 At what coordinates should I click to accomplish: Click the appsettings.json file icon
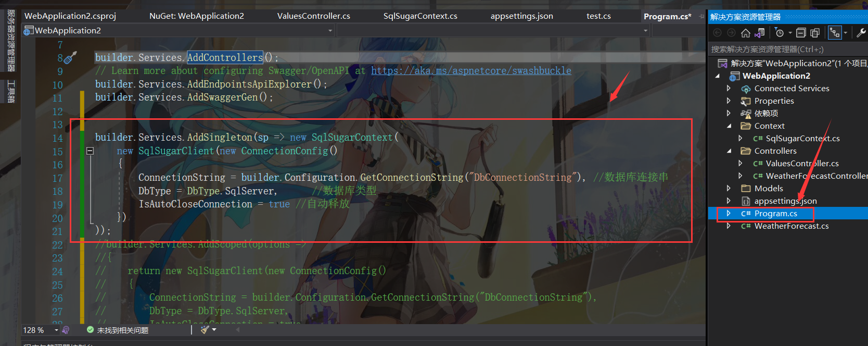(746, 201)
